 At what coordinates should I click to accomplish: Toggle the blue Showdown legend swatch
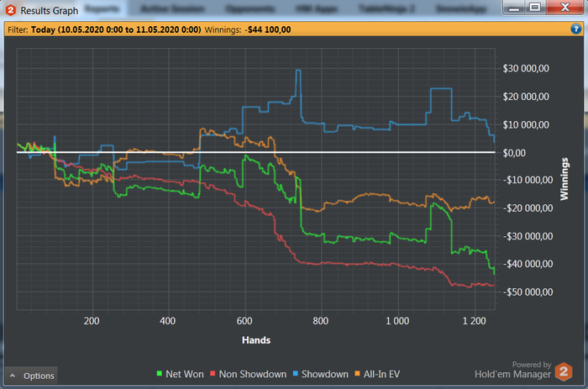click(x=296, y=374)
